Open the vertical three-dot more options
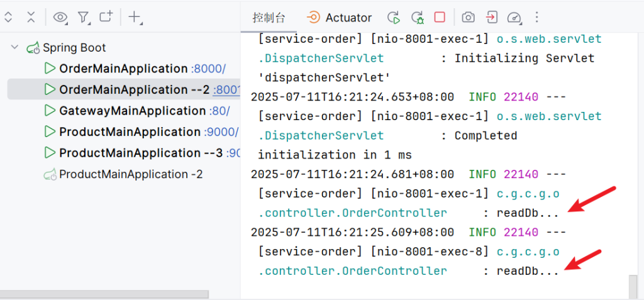The width and height of the screenshot is (644, 300). 536,18
